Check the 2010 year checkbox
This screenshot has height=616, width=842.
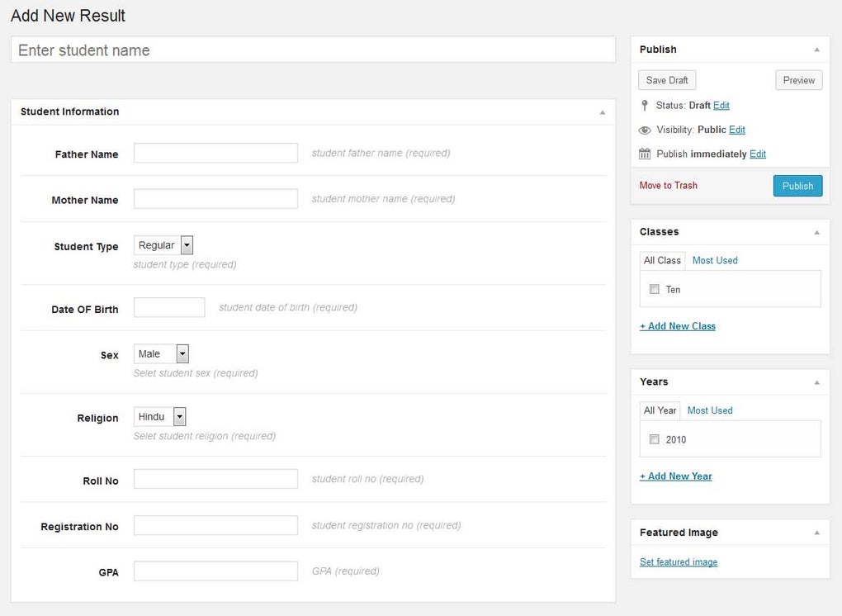pos(655,439)
